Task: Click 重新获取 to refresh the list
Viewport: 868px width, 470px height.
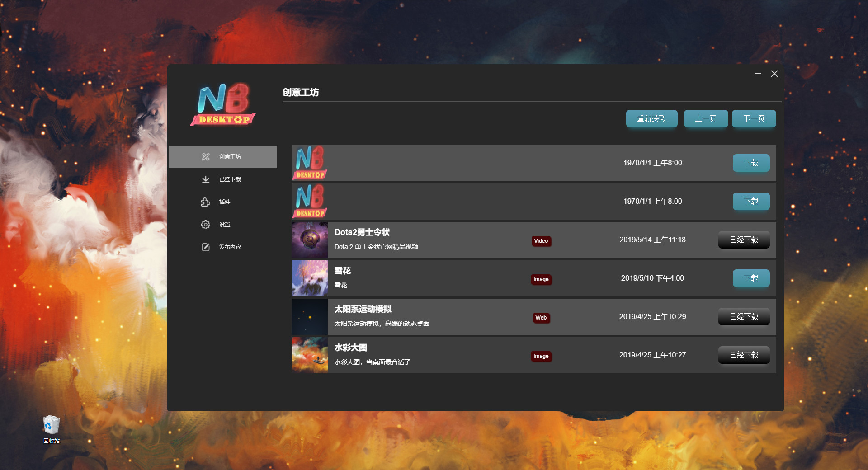Action: pyautogui.click(x=651, y=119)
